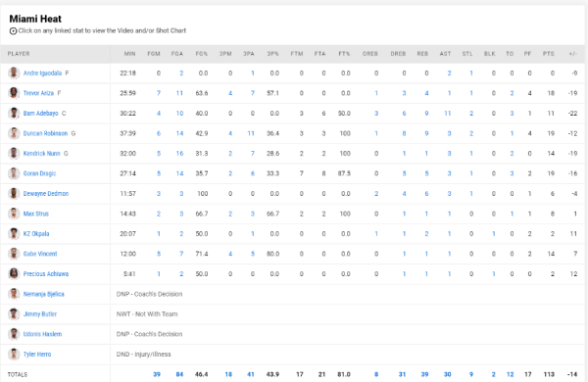The width and height of the screenshot is (588, 382).
Task: Click Bam Adebayo's player avatar
Action: coord(14,114)
